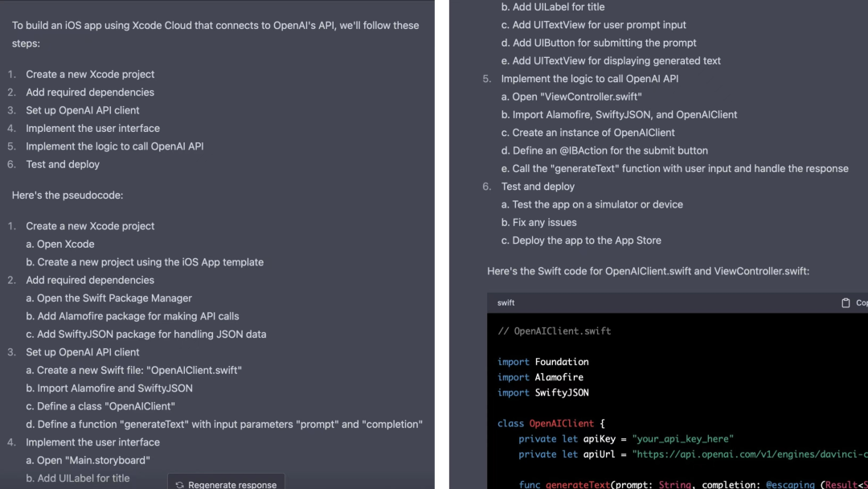Image resolution: width=868 pixels, height=489 pixels.
Task: Click the OpenAI API URL string in code
Action: (x=749, y=454)
